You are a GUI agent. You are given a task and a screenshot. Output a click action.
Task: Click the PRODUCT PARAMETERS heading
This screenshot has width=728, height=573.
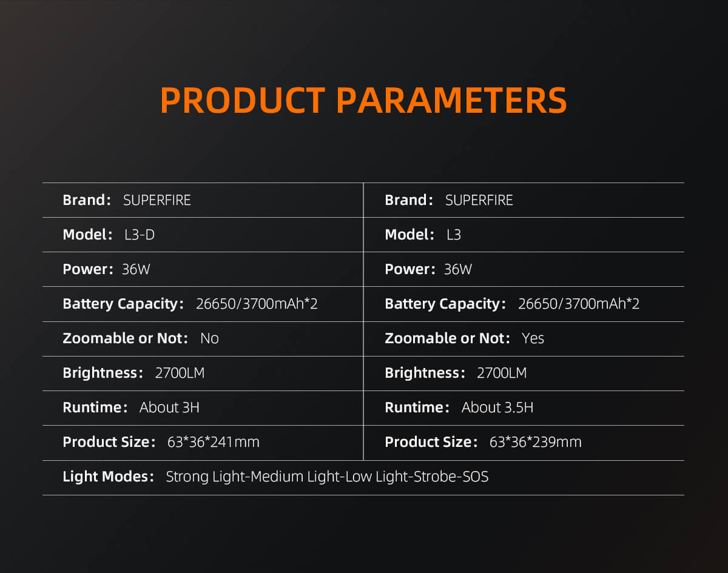tap(363, 101)
